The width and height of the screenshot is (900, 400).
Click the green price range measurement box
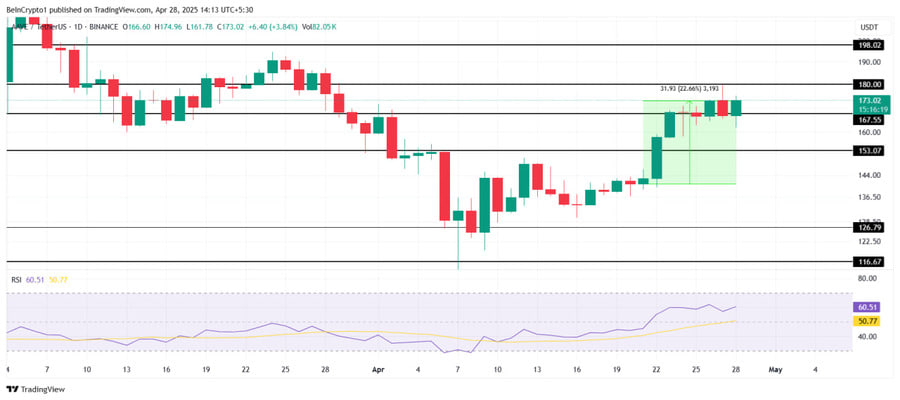pos(689,142)
